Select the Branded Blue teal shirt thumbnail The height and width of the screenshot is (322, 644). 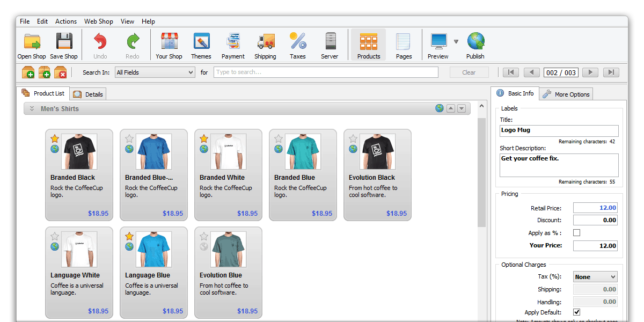point(303,151)
